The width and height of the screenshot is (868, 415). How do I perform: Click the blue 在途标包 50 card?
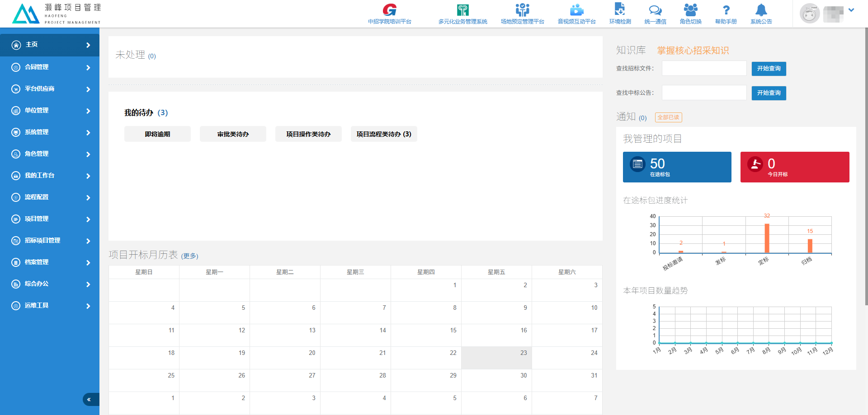[677, 167]
